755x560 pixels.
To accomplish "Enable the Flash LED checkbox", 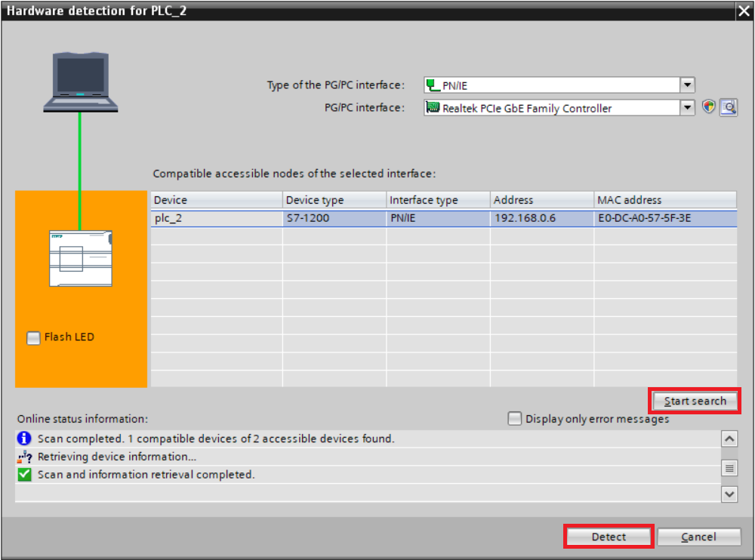I will tap(33, 338).
